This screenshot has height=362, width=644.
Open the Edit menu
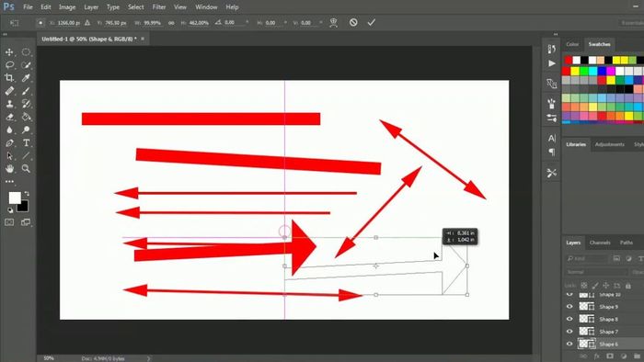[46, 7]
